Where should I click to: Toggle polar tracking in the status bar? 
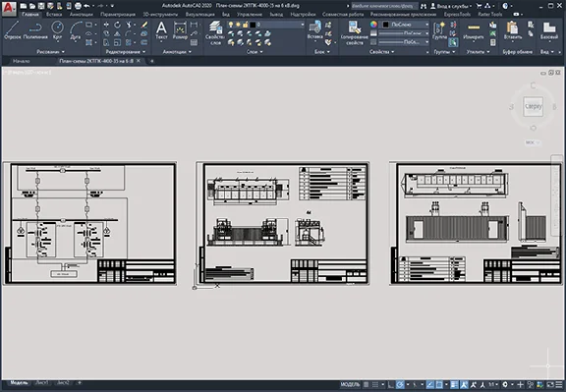click(400, 384)
